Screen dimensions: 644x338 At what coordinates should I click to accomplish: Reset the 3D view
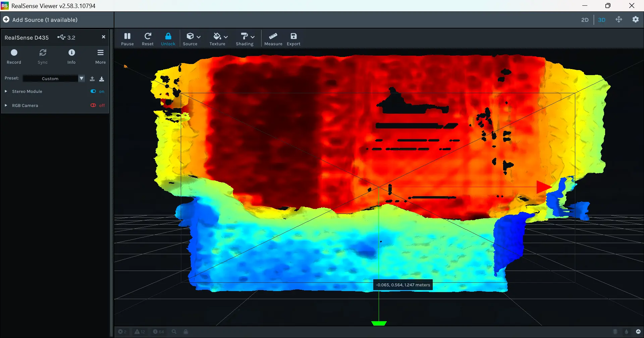pyautogui.click(x=148, y=39)
